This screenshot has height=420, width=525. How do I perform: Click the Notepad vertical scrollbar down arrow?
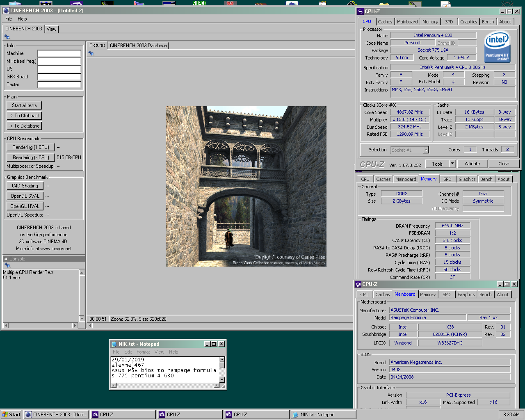[222, 380]
